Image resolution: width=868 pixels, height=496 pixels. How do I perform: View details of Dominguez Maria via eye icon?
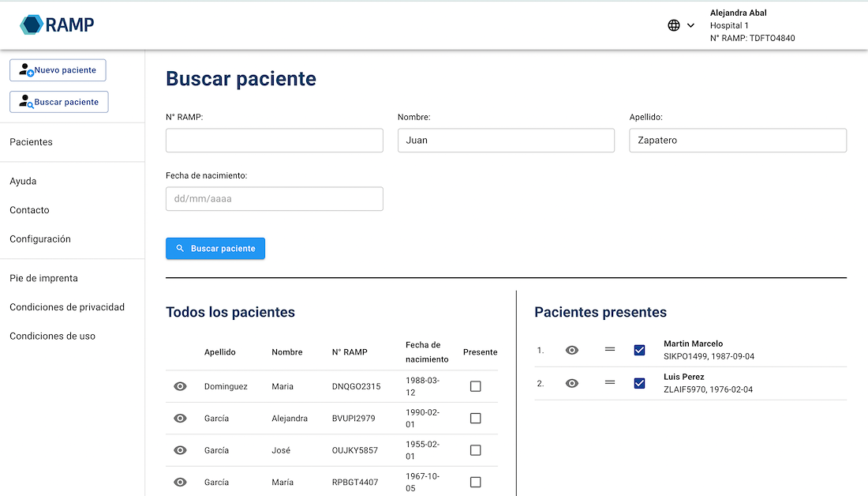pos(181,386)
